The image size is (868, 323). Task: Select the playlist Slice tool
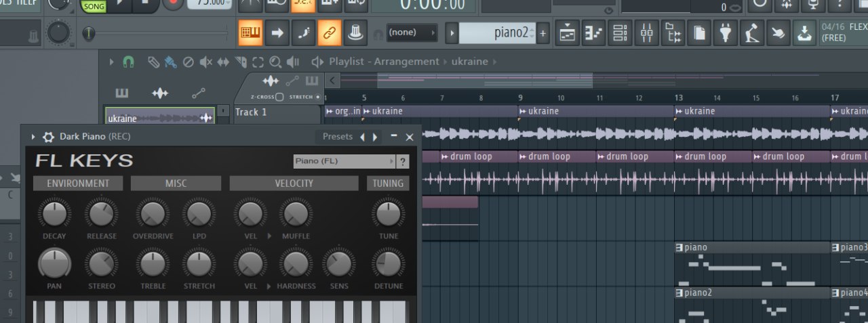[240, 62]
